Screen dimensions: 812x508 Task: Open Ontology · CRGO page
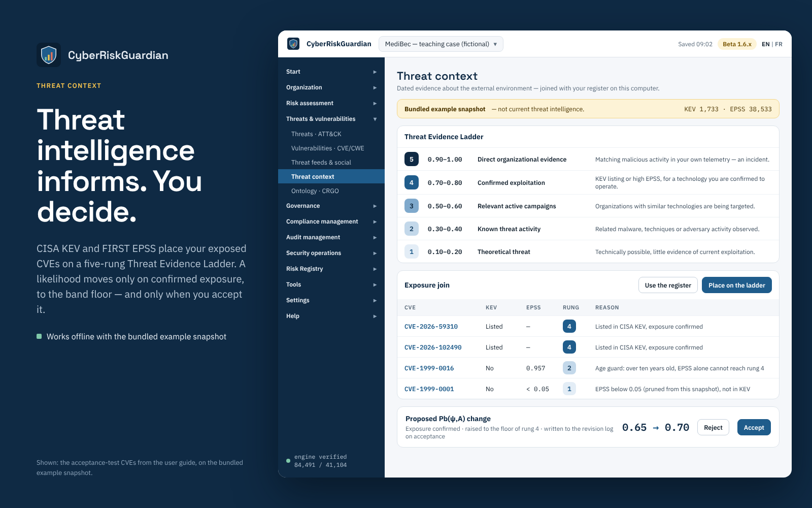(331, 191)
